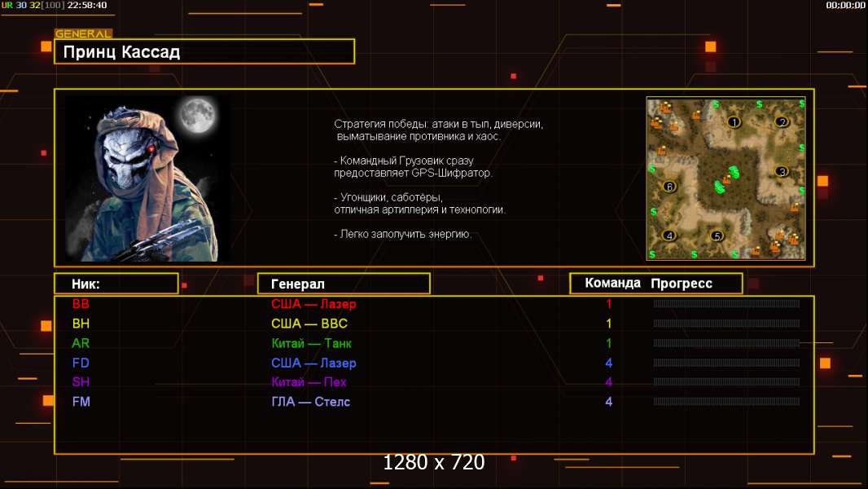Click 'США — ВВС' general entry
This screenshot has height=489, width=868.
(x=309, y=324)
